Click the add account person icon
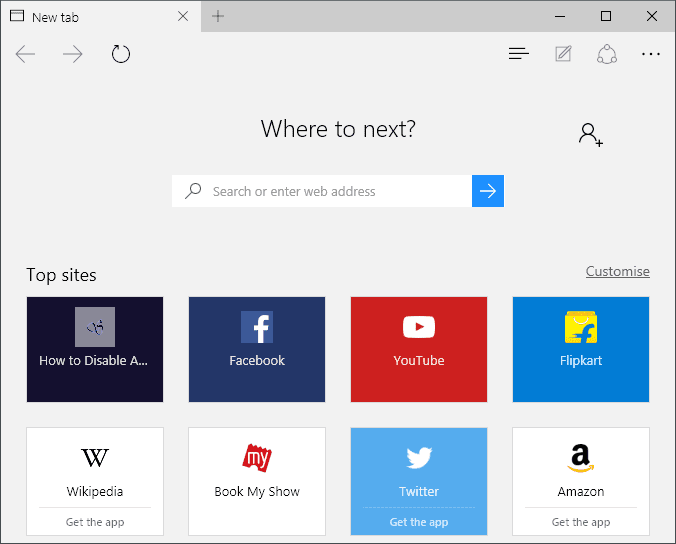 coord(591,134)
